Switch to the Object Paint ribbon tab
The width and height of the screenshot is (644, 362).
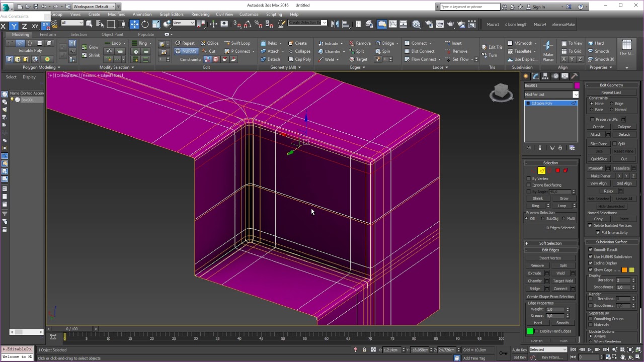112,35
